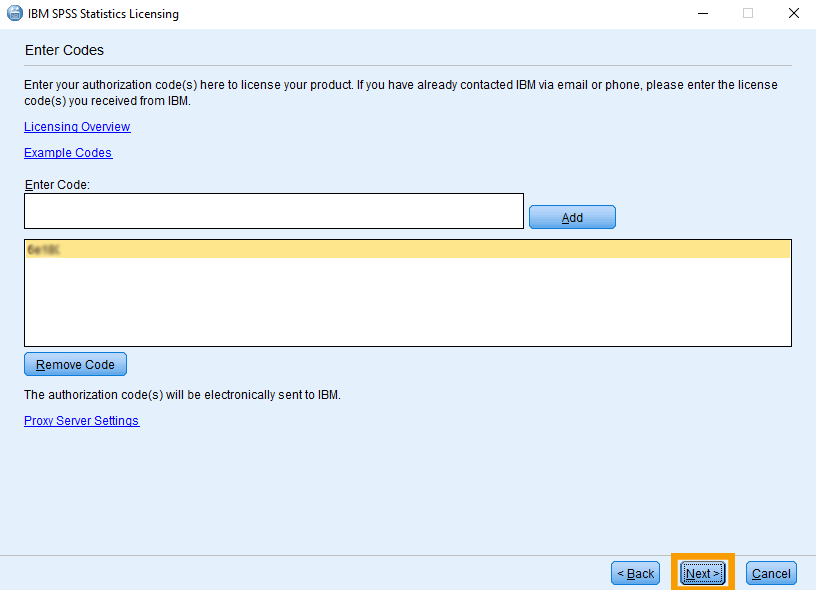
Task: Select the highlighted code row in the list
Action: (x=408, y=250)
